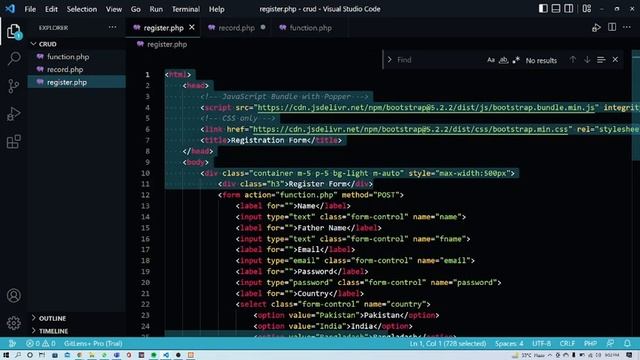The height and width of the screenshot is (360, 640).
Task: Switch to the record.php tab
Action: [236, 28]
